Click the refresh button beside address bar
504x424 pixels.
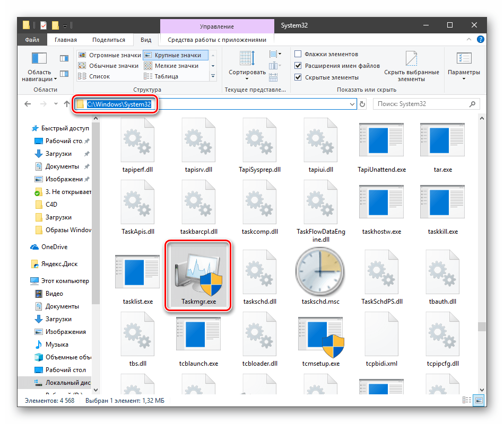pos(363,104)
